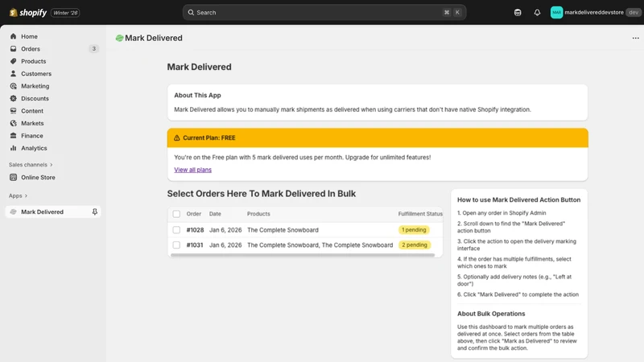Click the Date column header
644x362 pixels.
[215, 214]
